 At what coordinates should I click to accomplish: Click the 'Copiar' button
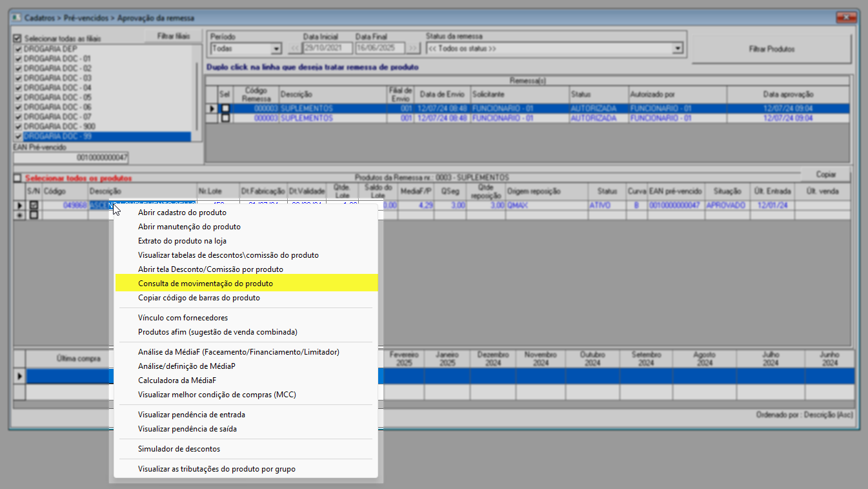tap(826, 174)
